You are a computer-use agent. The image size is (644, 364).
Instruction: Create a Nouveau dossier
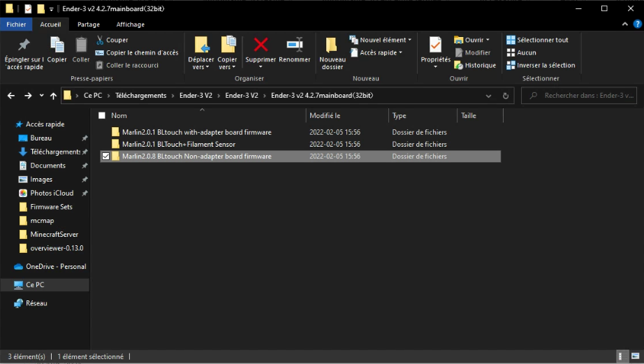(x=332, y=53)
